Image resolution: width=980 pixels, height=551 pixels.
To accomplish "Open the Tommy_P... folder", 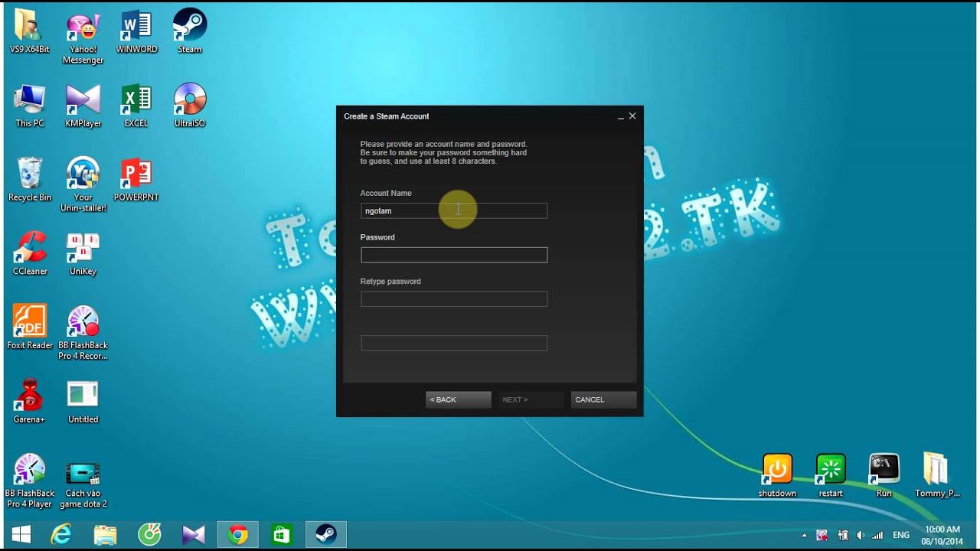I will point(937,476).
